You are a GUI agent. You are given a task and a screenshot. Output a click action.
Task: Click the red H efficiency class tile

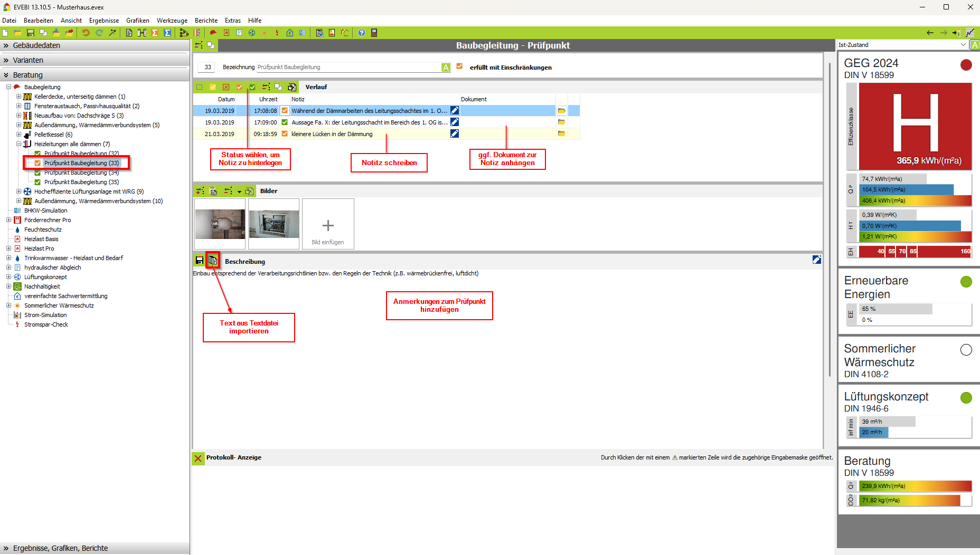[915, 126]
